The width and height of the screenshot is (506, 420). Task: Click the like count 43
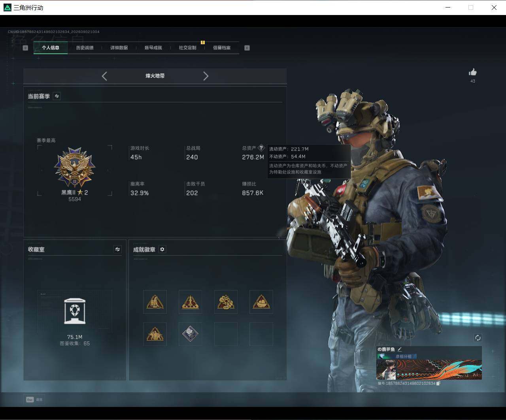(473, 81)
